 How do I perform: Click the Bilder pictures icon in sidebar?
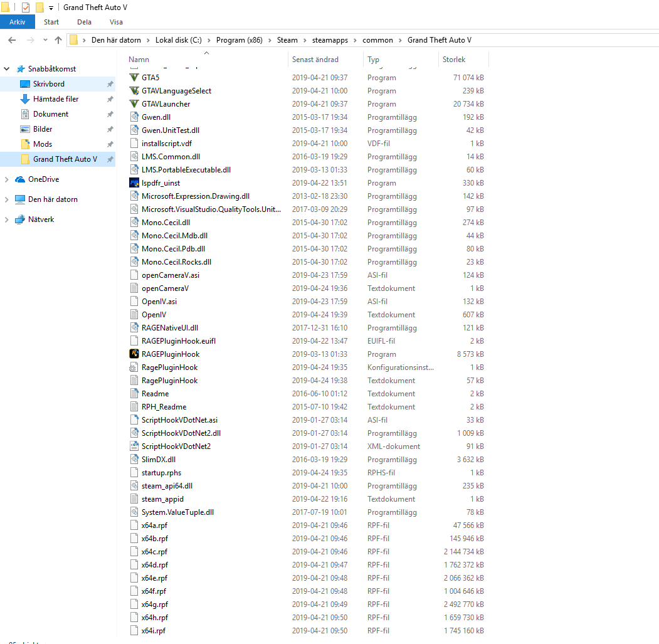tap(25, 129)
